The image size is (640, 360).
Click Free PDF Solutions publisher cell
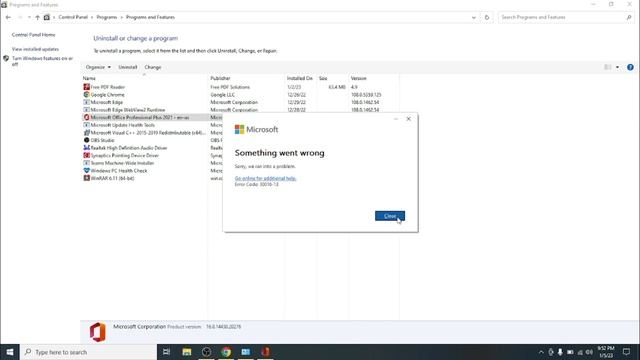click(230, 87)
